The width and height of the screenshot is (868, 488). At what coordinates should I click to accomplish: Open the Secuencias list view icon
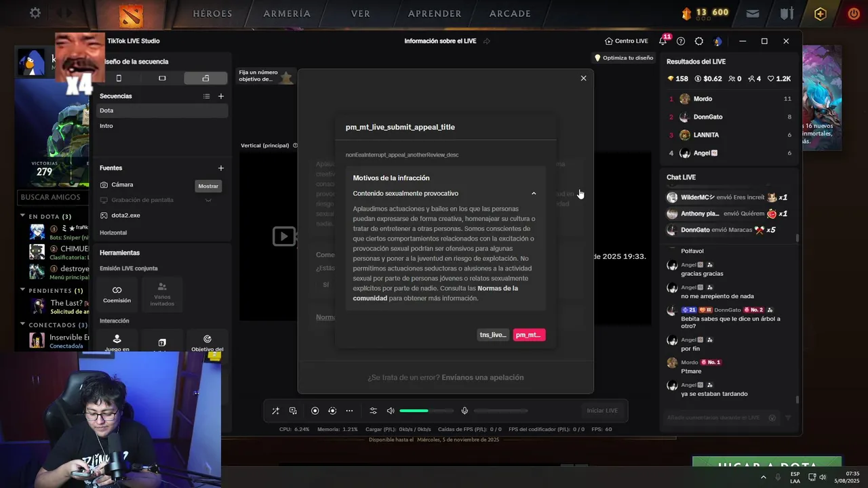click(x=207, y=96)
